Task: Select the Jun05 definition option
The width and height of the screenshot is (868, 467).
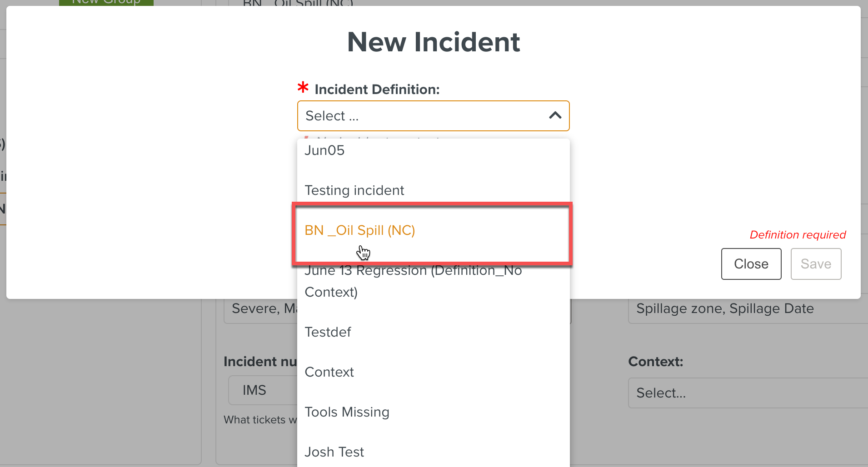Action: coord(433,150)
